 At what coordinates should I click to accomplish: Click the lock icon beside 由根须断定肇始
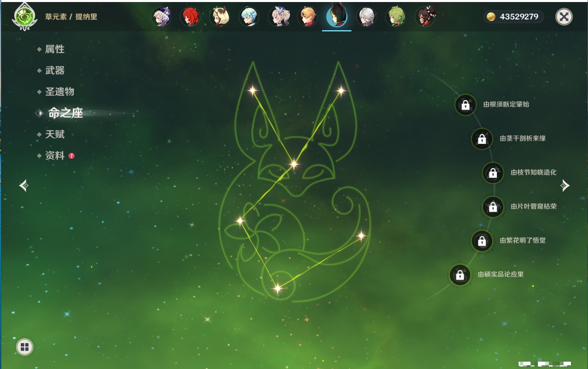pos(465,105)
